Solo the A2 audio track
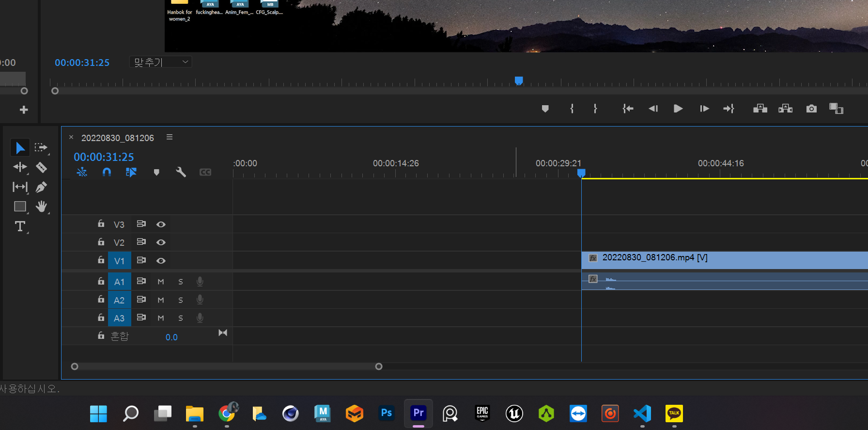Viewport: 868px width, 430px height. point(181,300)
